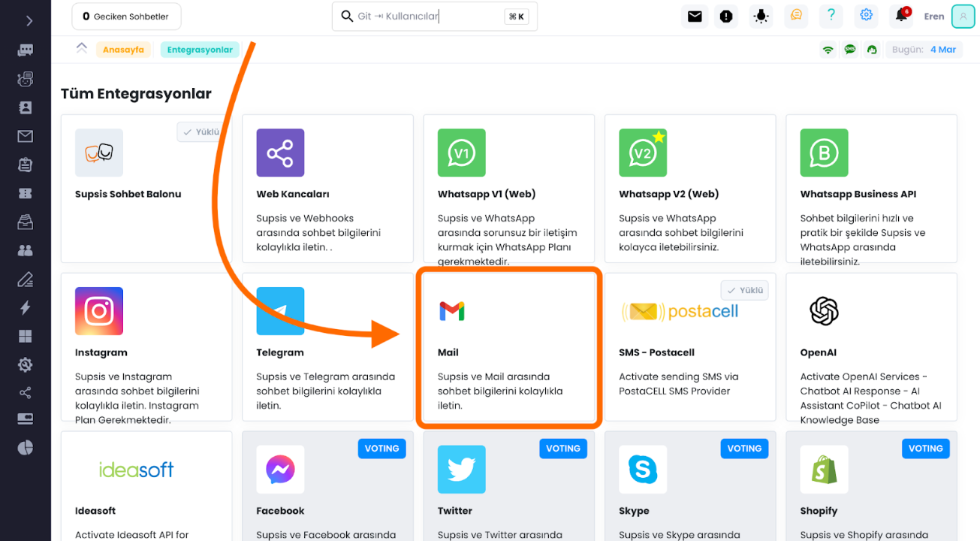Click VOTING badge on Shopify card
Viewport: 980px width, 541px height.
coord(925,449)
